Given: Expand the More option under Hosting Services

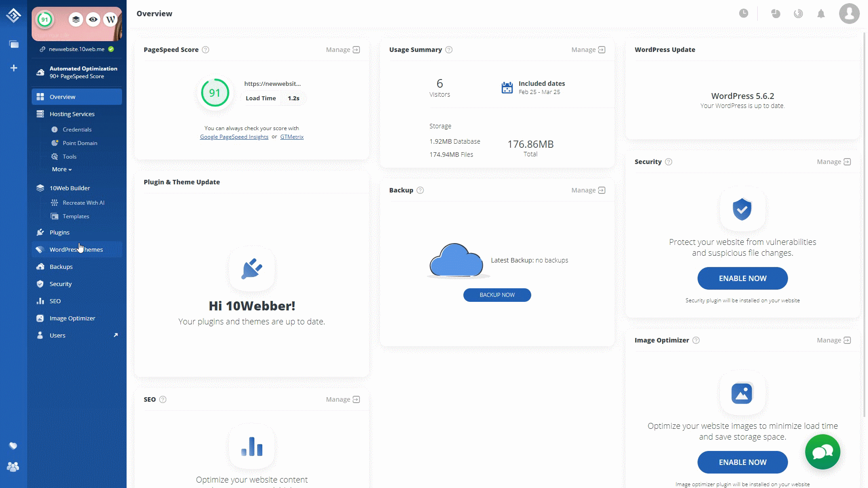Looking at the screenshot, I should point(62,169).
